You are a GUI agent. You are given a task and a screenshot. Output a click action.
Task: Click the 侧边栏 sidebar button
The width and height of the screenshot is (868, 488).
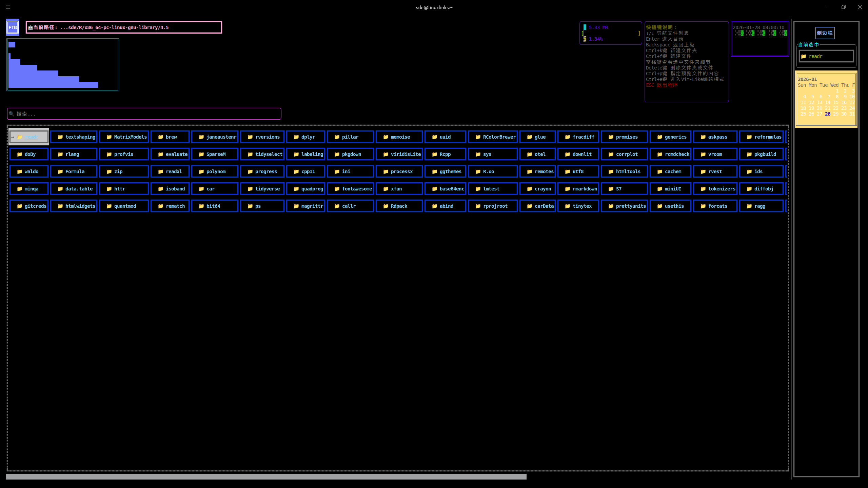(825, 33)
